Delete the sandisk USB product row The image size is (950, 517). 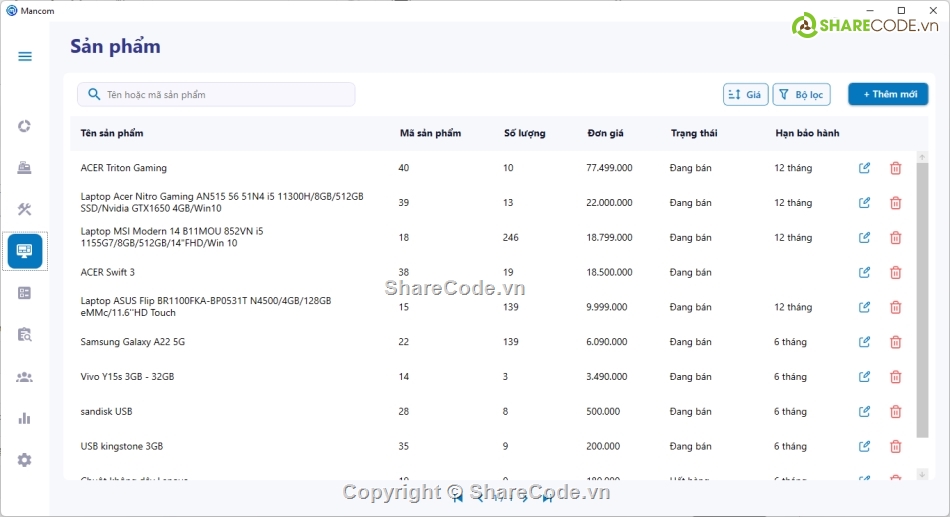click(x=895, y=412)
